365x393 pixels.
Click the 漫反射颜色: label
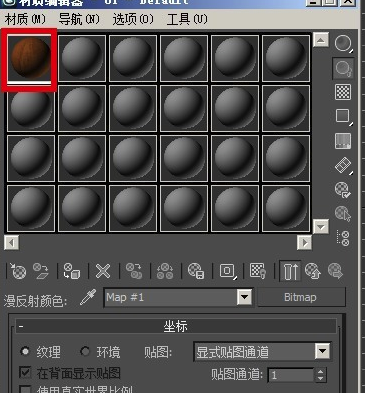pos(35,301)
